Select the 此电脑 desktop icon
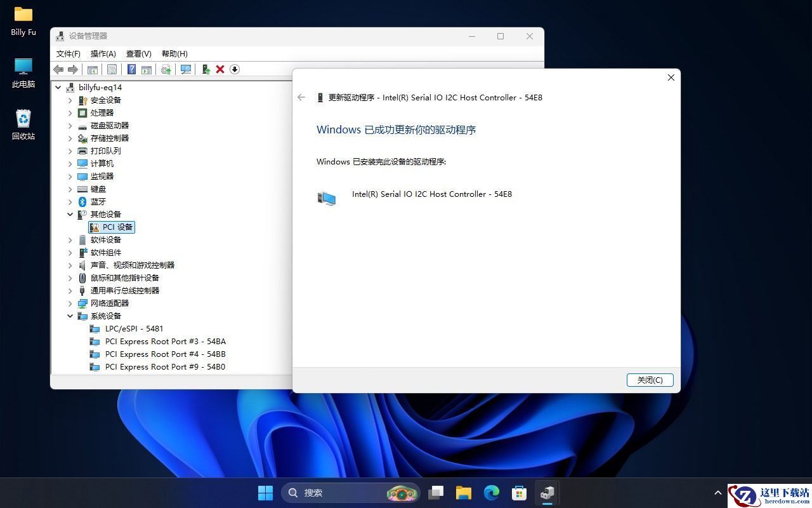This screenshot has width=812, height=508. (23, 73)
